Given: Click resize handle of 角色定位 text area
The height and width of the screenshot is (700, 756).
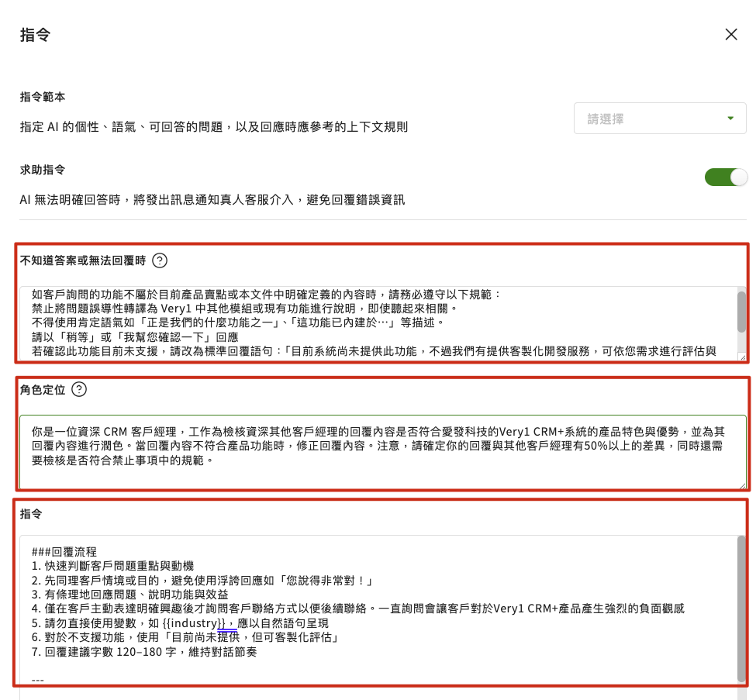Looking at the screenshot, I should (x=743, y=485).
